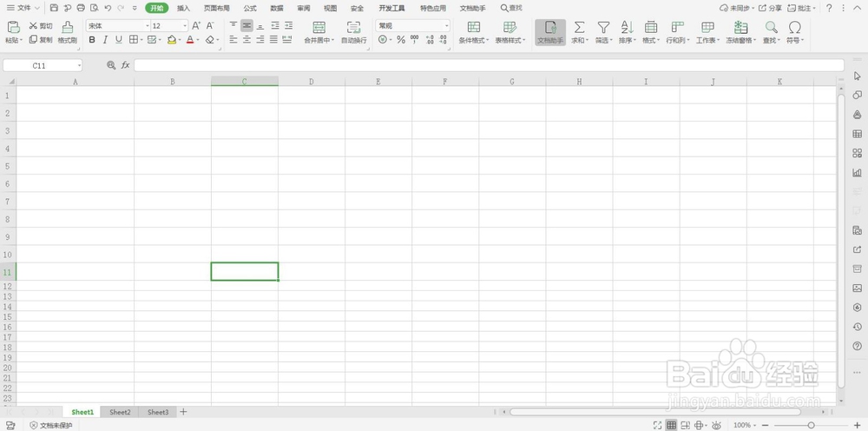The image size is (868, 431).
Task: Toggle Wrap Text (自动换行)
Action: 354,33
